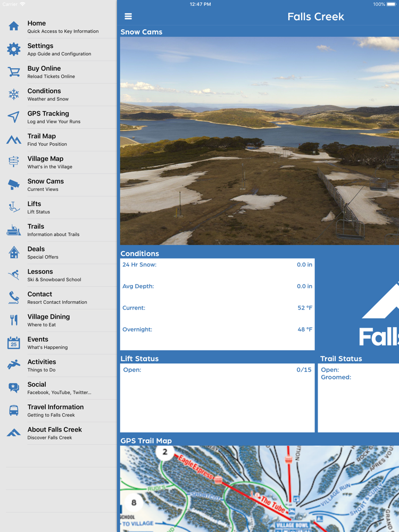Tap the Village Dining fork and knife icon
The width and height of the screenshot is (399, 532).
[x=14, y=320]
